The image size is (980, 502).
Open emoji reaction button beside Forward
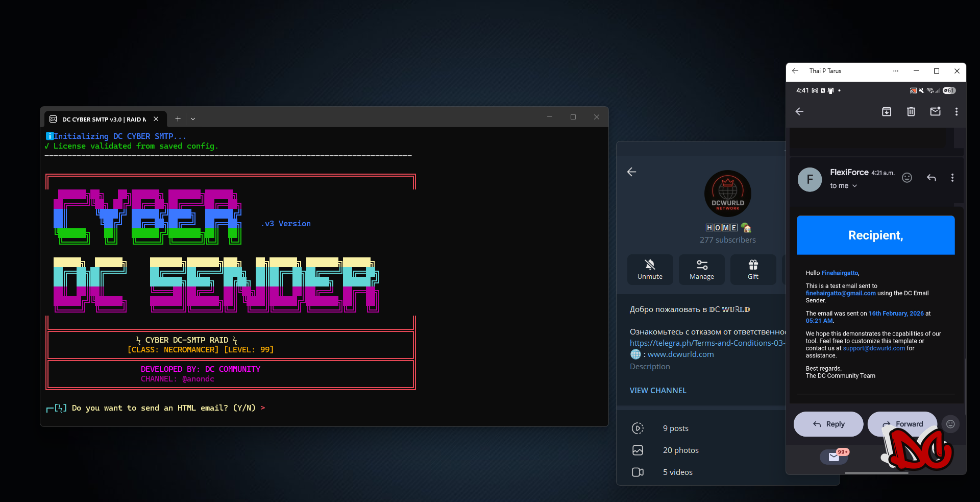point(950,424)
